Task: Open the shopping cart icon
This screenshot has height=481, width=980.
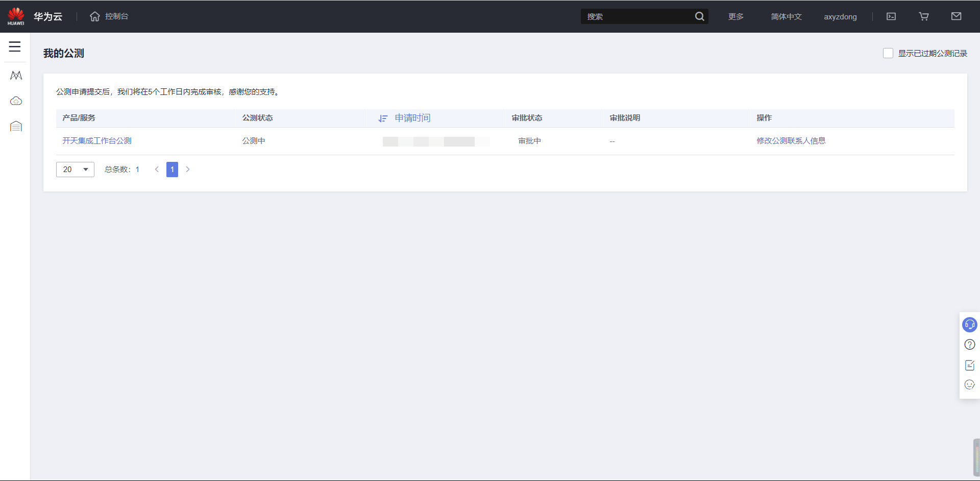Action: [924, 16]
